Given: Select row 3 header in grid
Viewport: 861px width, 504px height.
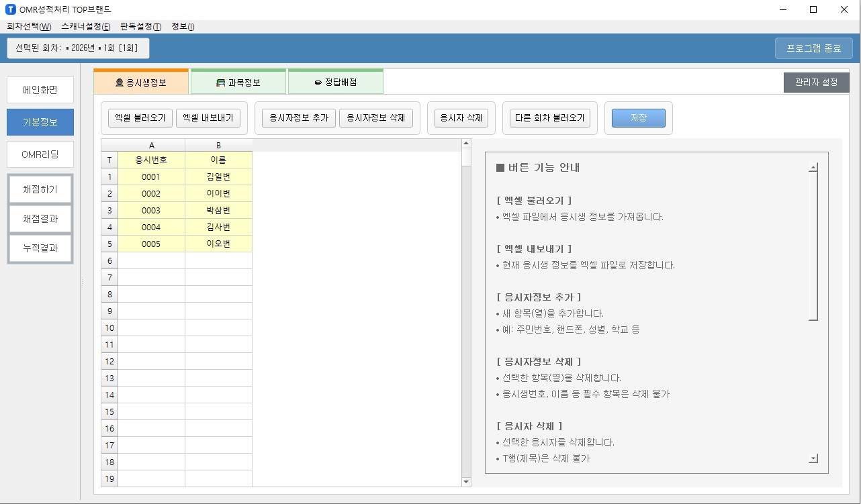Looking at the screenshot, I should point(109,211).
